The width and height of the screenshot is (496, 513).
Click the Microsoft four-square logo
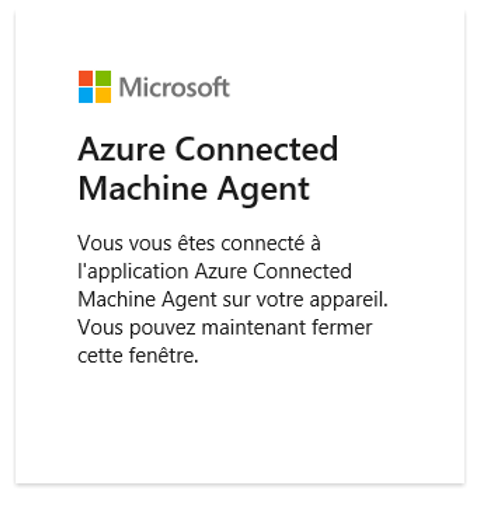(x=95, y=87)
